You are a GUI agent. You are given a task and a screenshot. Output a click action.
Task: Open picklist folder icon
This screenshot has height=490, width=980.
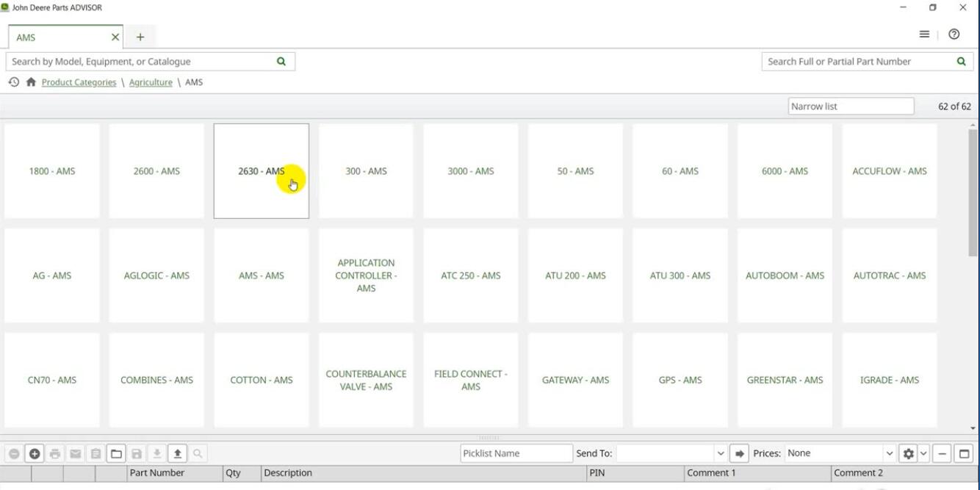[x=116, y=454]
